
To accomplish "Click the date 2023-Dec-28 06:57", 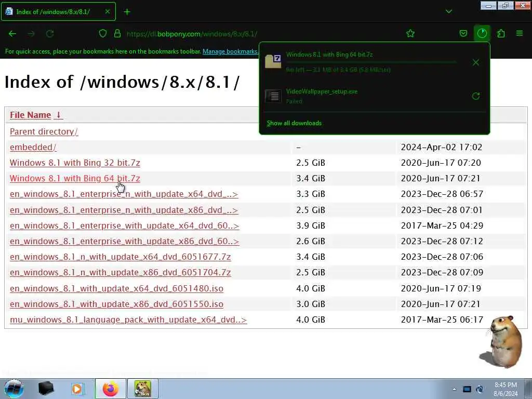I will click(442, 194).
